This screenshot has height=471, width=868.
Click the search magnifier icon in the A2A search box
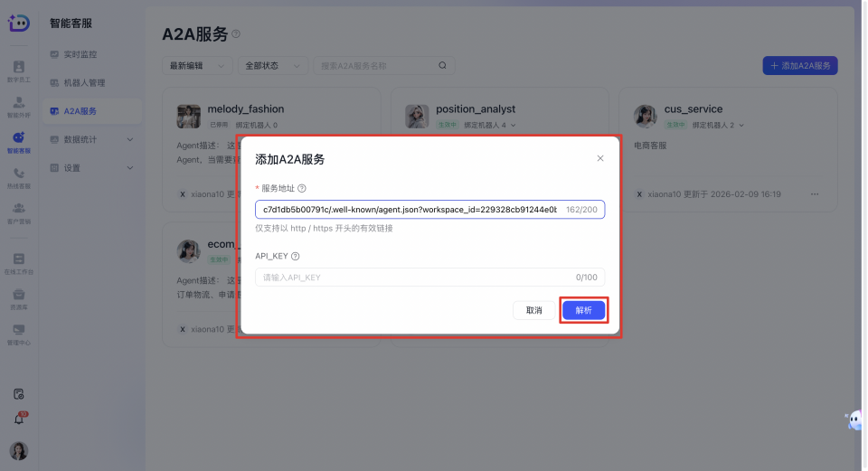tap(442, 66)
